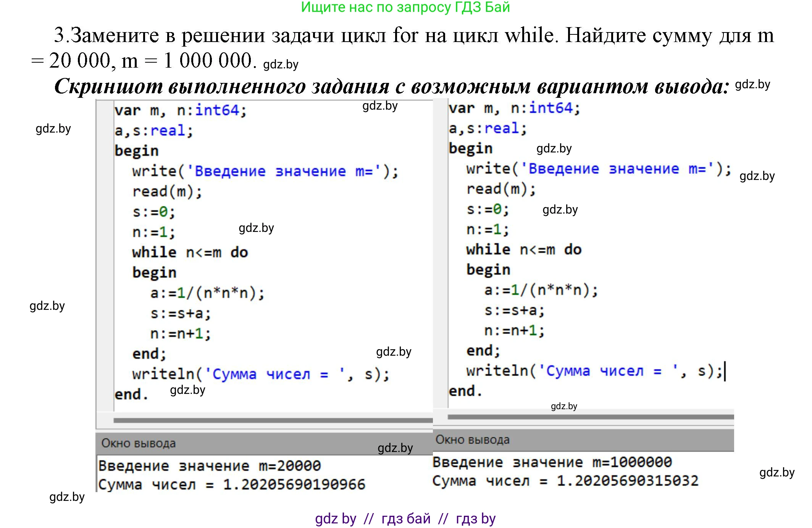
Task: Click 'read(m);' line in left code editor
Action: 167,191
